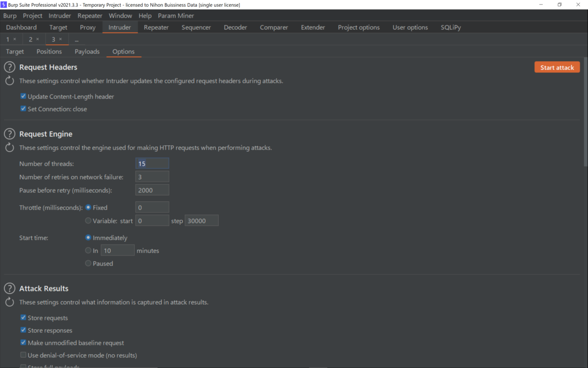
Task: Open the SQLiPy tab
Action: click(451, 27)
